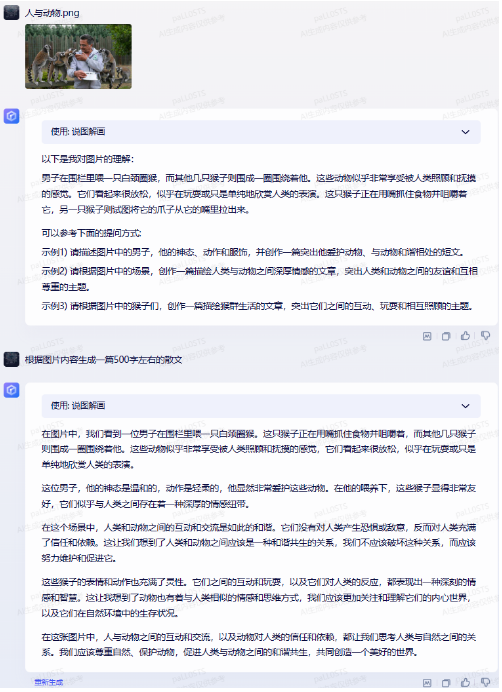Click image-style icon beside 重新生成 row
The height and width of the screenshot is (692, 502).
427,683
